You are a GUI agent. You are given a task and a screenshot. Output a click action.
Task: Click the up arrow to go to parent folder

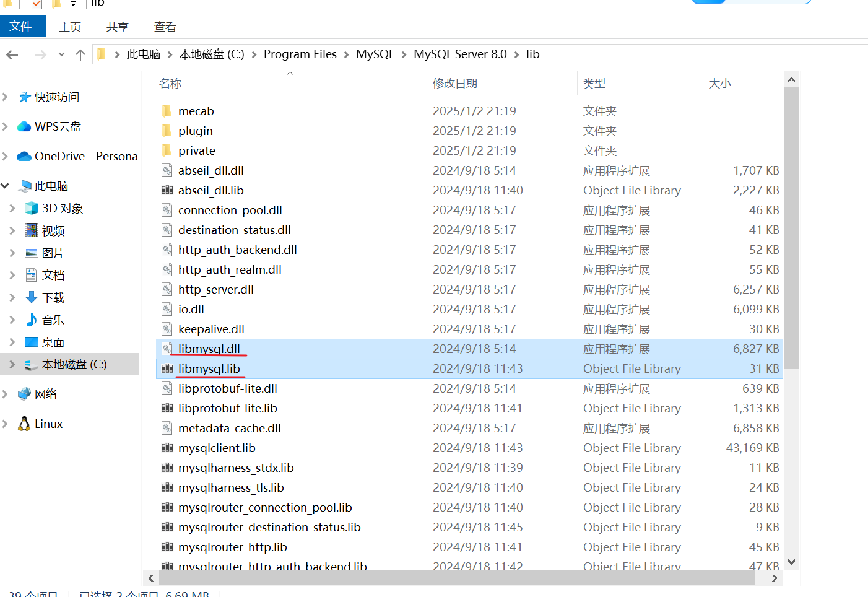click(x=80, y=54)
